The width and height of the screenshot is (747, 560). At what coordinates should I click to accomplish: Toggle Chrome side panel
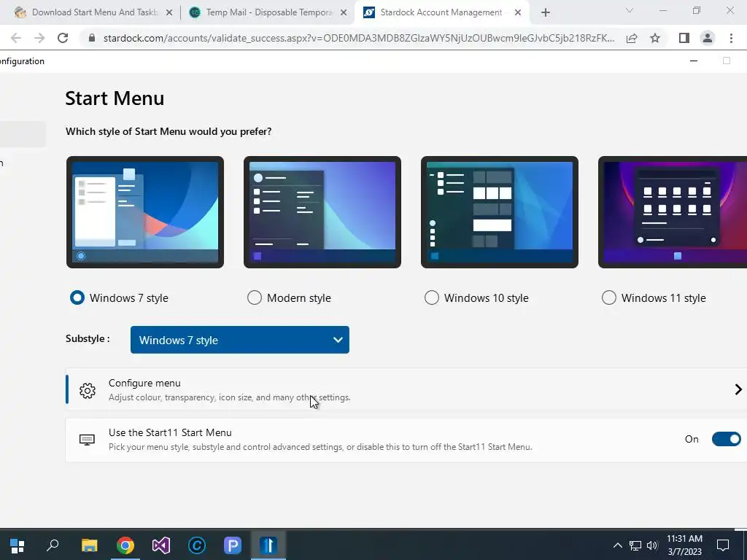684,38
